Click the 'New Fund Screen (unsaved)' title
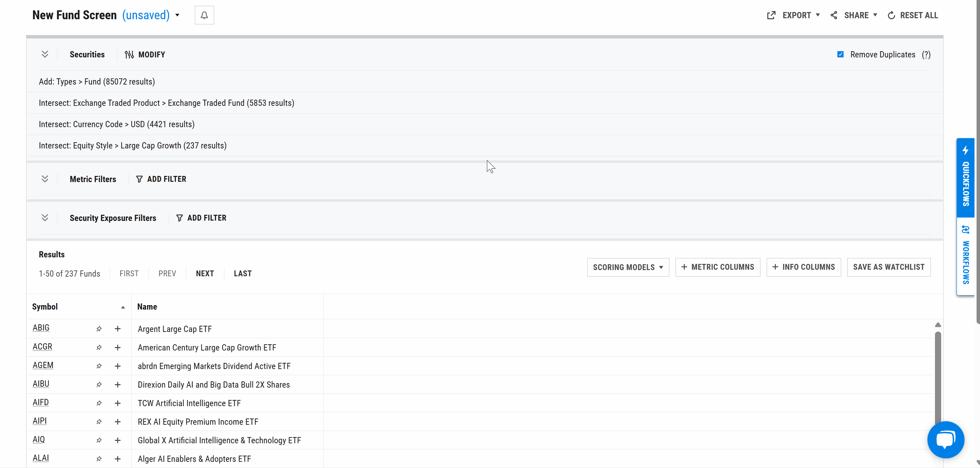The width and height of the screenshot is (980, 468). 101,15
